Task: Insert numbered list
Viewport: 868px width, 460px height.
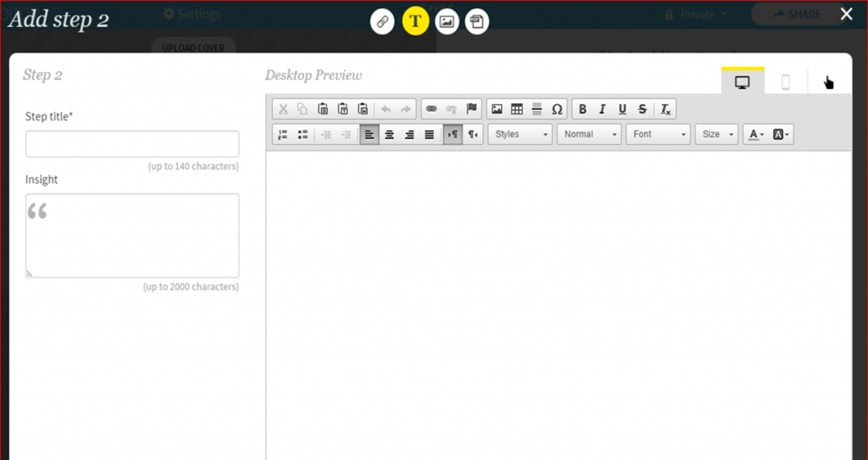Action: click(x=283, y=135)
